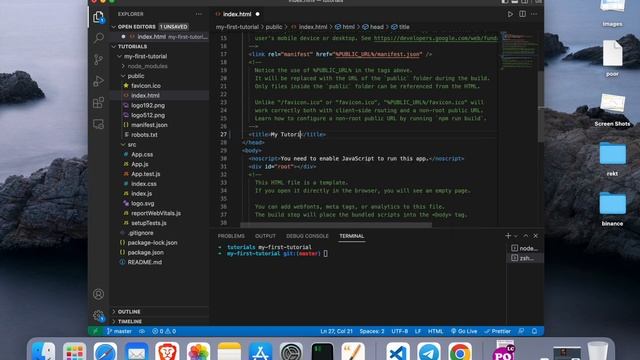The image size is (640, 360).
Task: Select the node terminal instance
Action: [525, 248]
